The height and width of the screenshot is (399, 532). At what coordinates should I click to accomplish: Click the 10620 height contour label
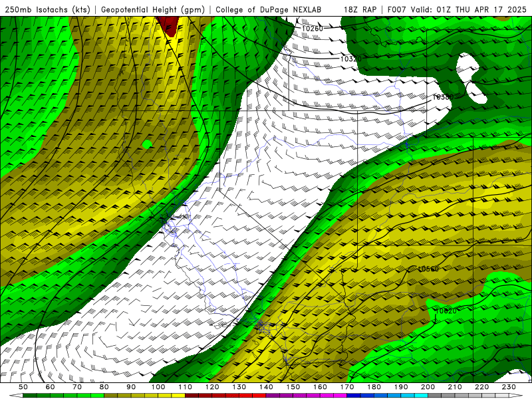[x=446, y=311]
